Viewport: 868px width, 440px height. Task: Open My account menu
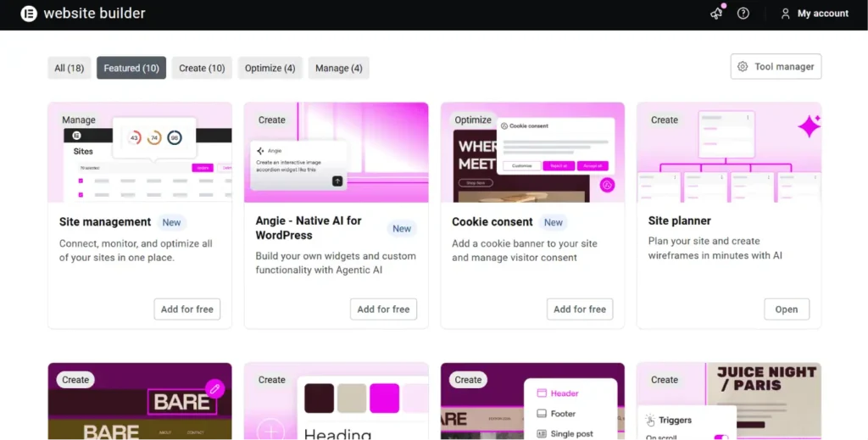click(x=815, y=14)
